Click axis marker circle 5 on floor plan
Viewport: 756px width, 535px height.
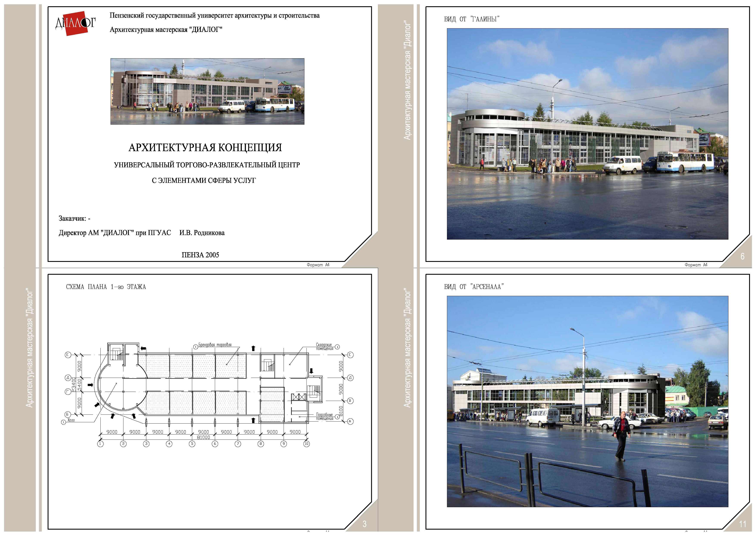(192, 444)
